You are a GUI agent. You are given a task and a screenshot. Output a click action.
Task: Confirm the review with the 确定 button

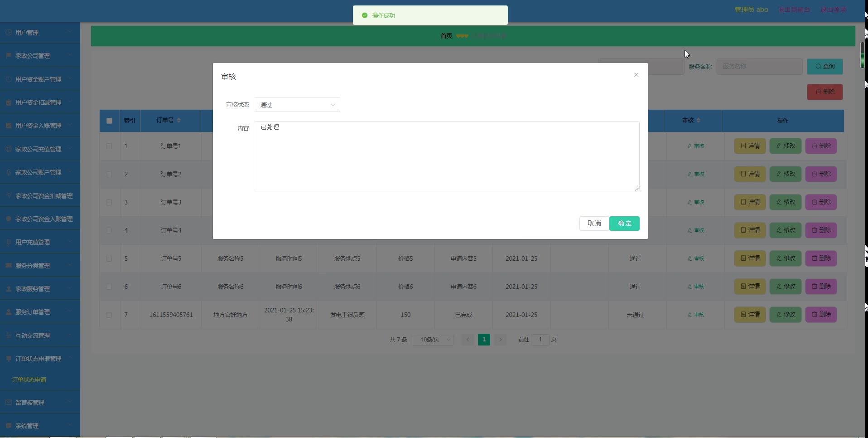pyautogui.click(x=624, y=224)
